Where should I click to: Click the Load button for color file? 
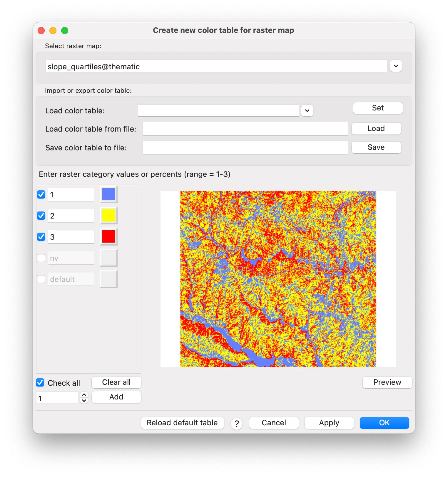pyautogui.click(x=376, y=129)
